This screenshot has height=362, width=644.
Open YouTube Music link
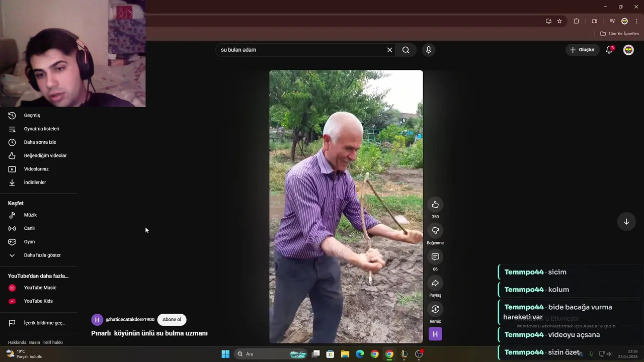39,288
